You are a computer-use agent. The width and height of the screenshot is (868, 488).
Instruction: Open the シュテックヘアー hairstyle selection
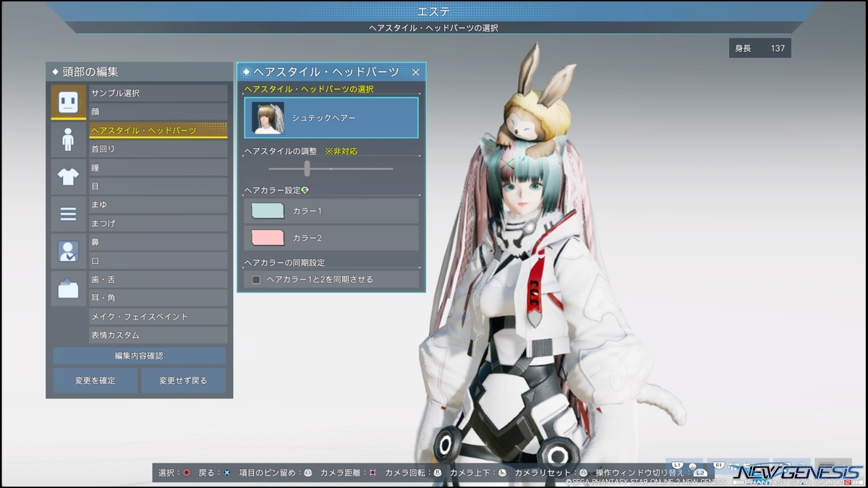pos(331,117)
